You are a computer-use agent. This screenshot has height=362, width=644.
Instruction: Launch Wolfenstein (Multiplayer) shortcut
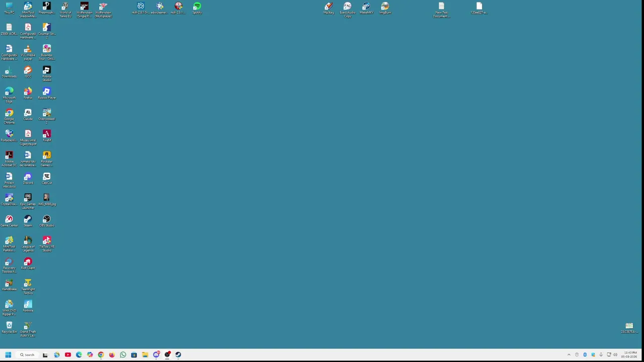103,10
